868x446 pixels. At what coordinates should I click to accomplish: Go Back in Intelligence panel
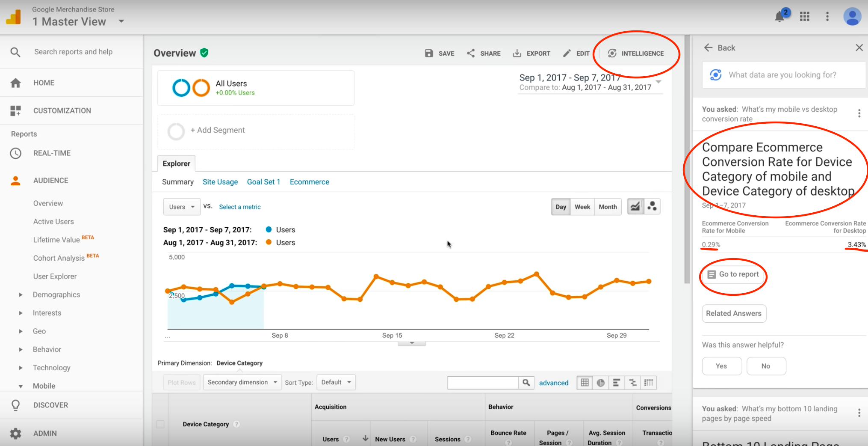point(720,48)
